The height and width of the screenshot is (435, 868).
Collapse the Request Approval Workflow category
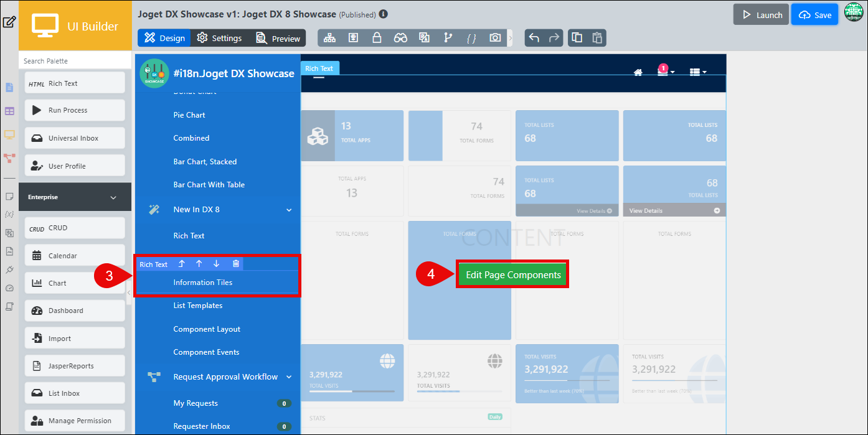pyautogui.click(x=289, y=377)
